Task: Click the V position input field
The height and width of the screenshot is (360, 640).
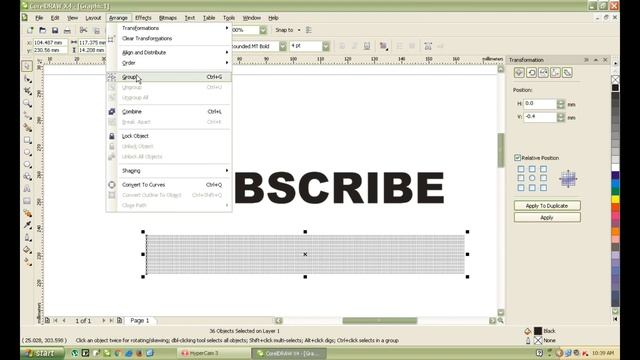Action: 540,117
